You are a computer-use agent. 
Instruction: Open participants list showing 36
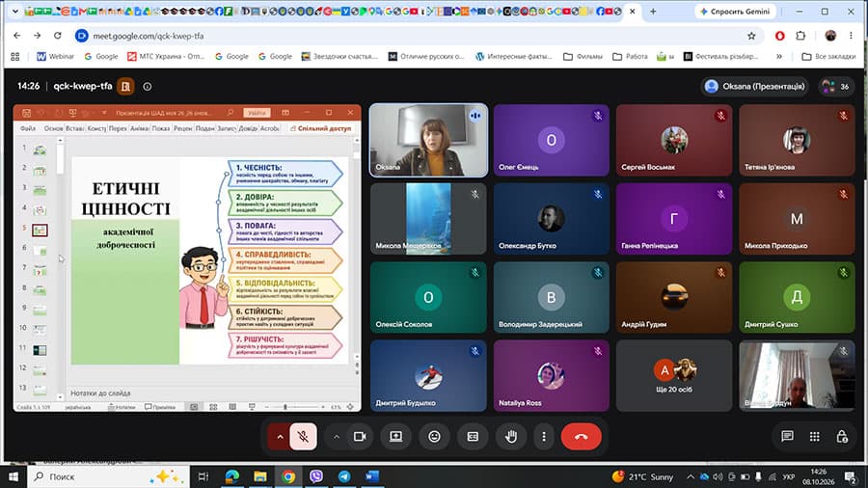tap(836, 86)
